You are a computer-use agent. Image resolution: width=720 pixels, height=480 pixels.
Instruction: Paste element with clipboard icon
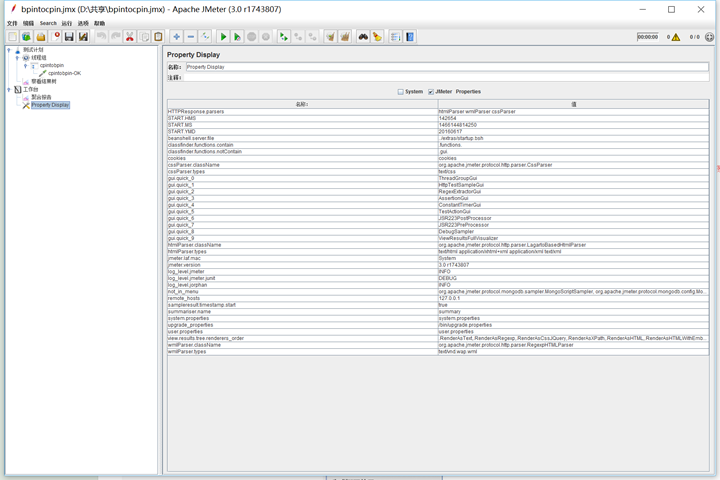tap(158, 37)
